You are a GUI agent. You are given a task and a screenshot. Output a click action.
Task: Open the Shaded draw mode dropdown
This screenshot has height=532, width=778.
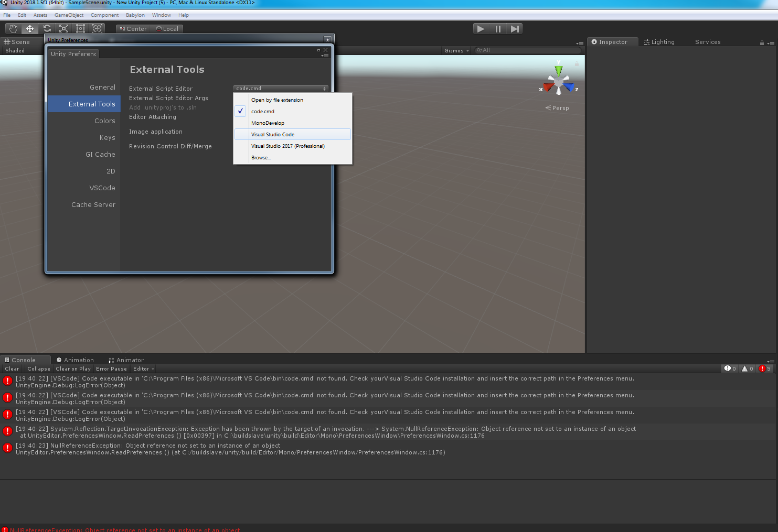tap(15, 51)
